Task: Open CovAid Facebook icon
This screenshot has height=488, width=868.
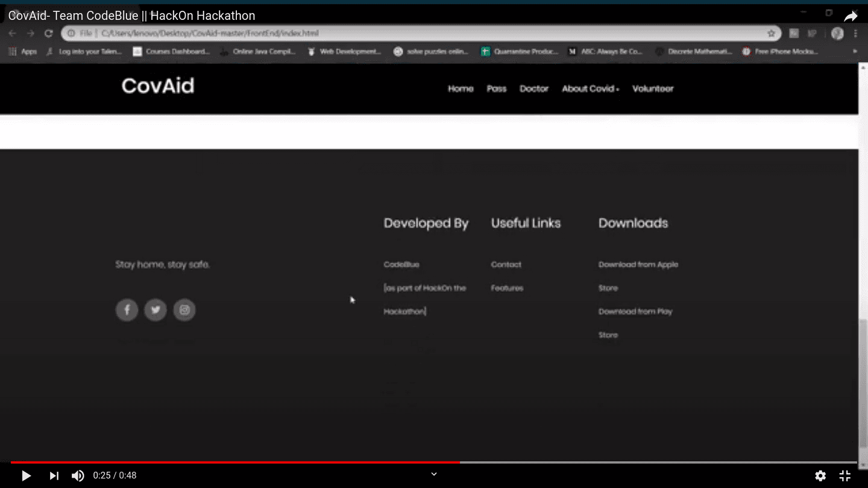Action: pyautogui.click(x=127, y=310)
